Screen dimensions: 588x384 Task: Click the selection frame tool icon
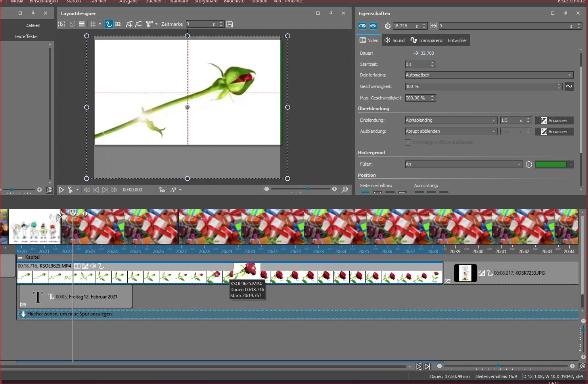point(62,24)
